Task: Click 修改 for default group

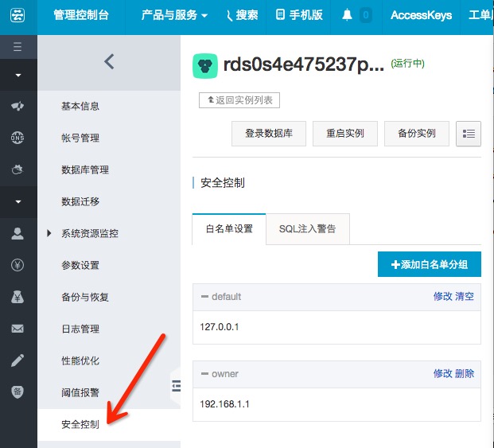Action: [x=442, y=296]
